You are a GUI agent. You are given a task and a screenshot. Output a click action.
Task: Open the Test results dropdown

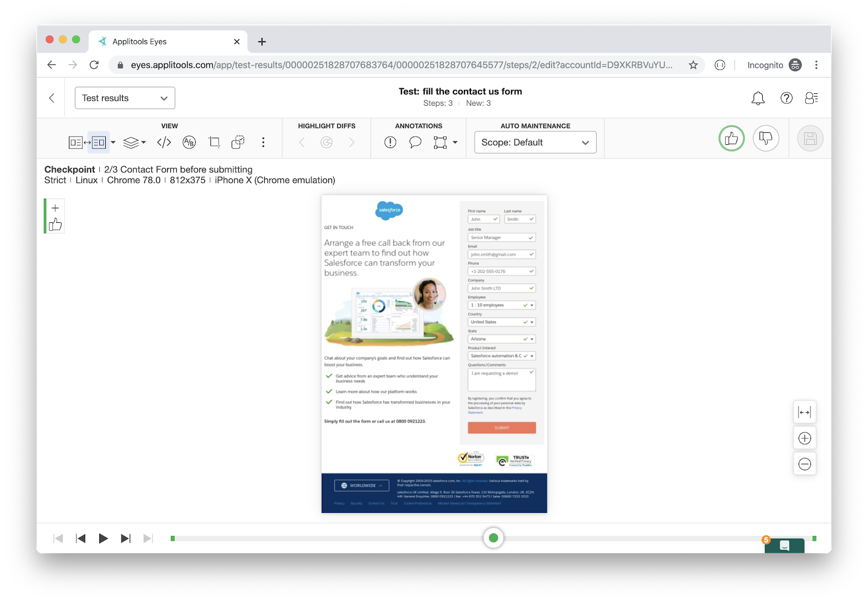pos(125,98)
